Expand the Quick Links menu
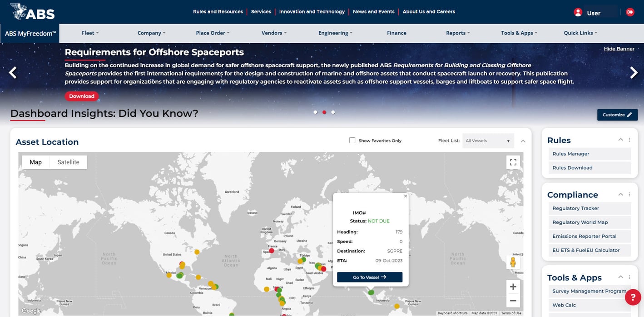 click(580, 33)
